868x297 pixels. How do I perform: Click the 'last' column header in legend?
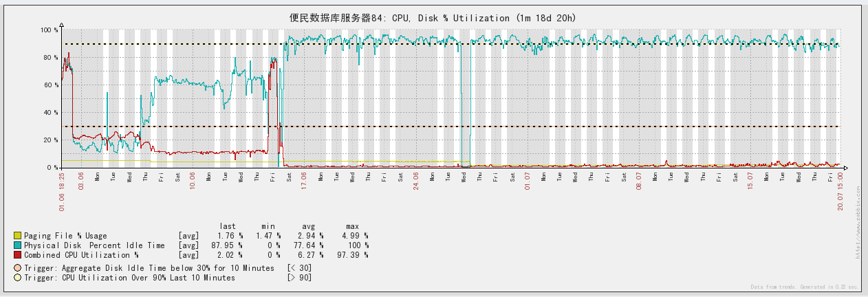pos(228,226)
